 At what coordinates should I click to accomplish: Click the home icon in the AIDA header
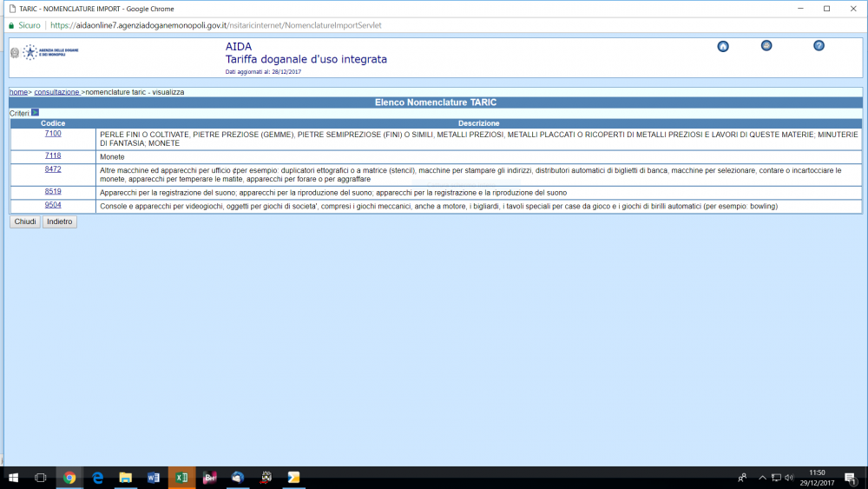coord(723,46)
